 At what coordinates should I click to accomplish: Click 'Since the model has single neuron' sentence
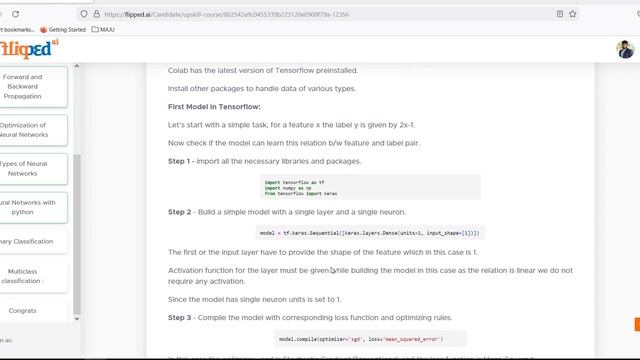point(254,299)
